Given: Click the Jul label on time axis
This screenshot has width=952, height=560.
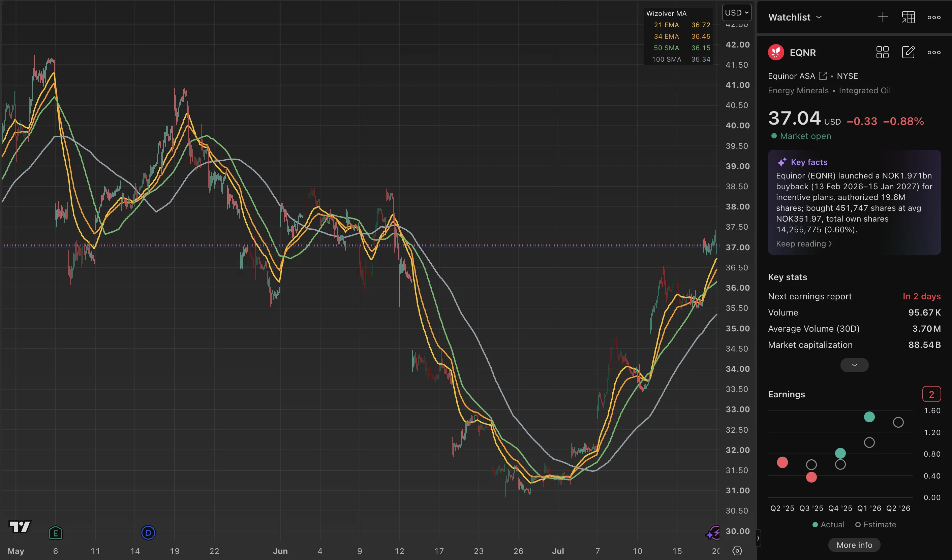Looking at the screenshot, I should tap(558, 551).
